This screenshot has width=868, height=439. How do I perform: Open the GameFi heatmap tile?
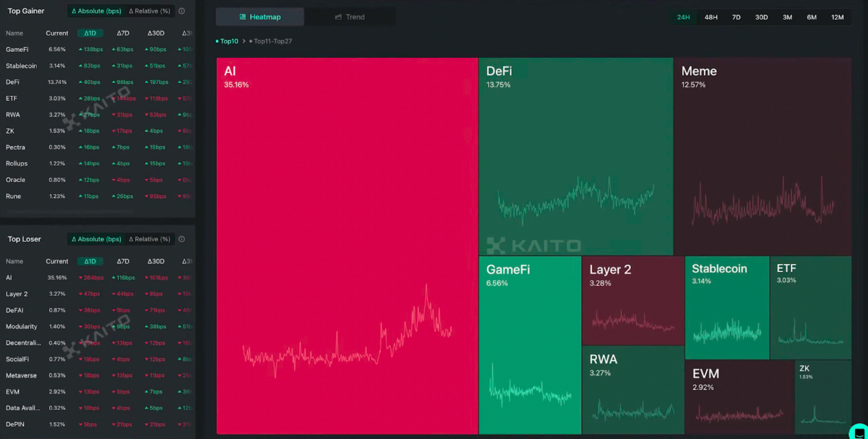[x=530, y=345]
